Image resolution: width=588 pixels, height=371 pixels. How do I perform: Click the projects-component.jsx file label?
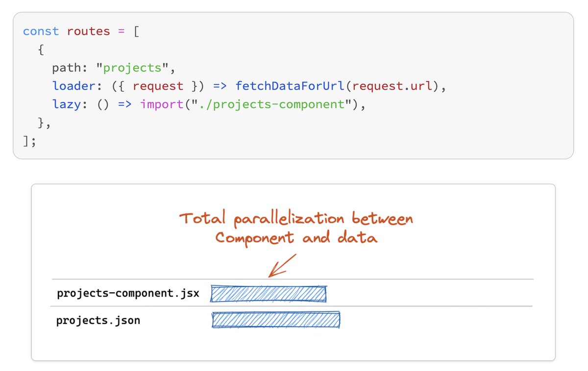click(x=128, y=294)
